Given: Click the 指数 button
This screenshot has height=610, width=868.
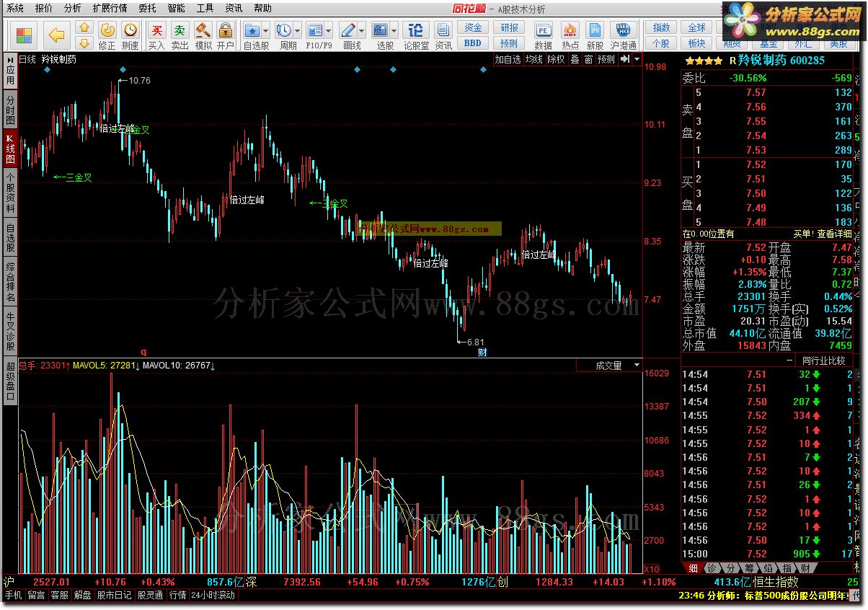Looking at the screenshot, I should [661, 27].
